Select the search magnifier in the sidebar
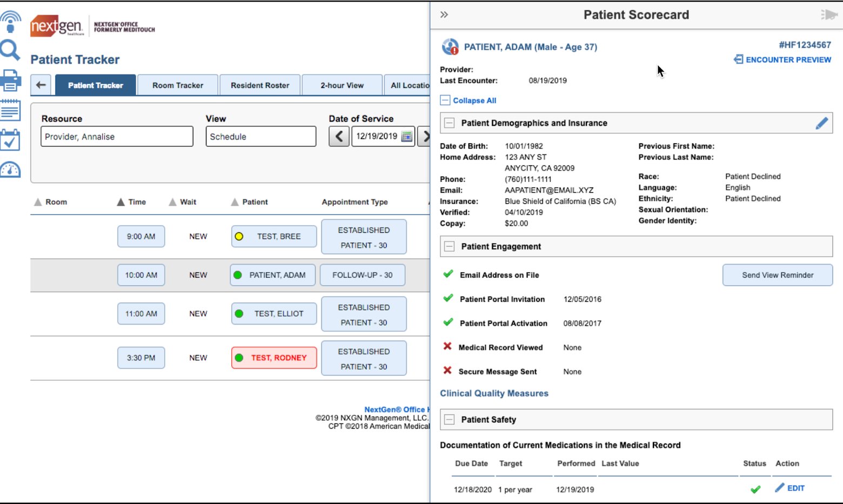This screenshot has width=843, height=504. click(10, 50)
